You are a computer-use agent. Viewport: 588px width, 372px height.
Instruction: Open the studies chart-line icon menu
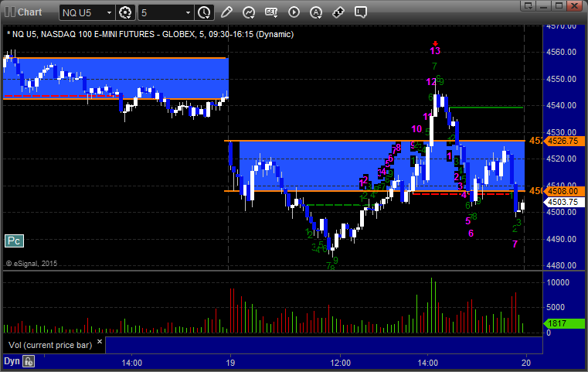pos(249,12)
